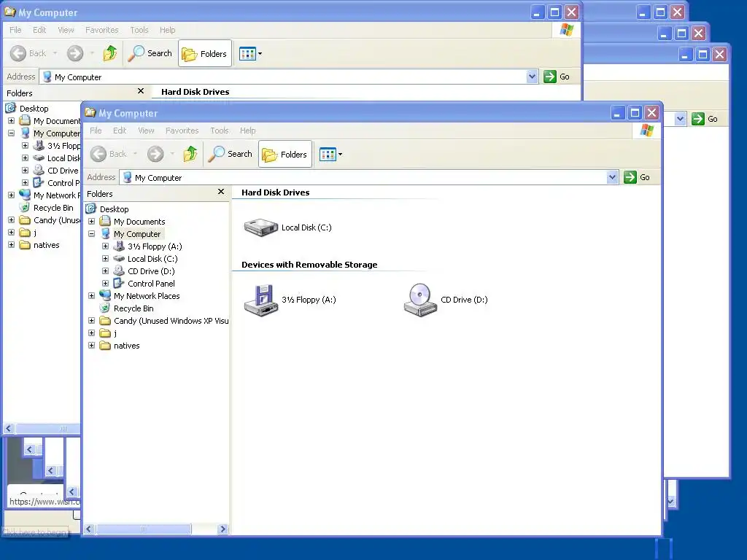Click Back button in back left window
This screenshot has height=560, width=747.
point(28,53)
